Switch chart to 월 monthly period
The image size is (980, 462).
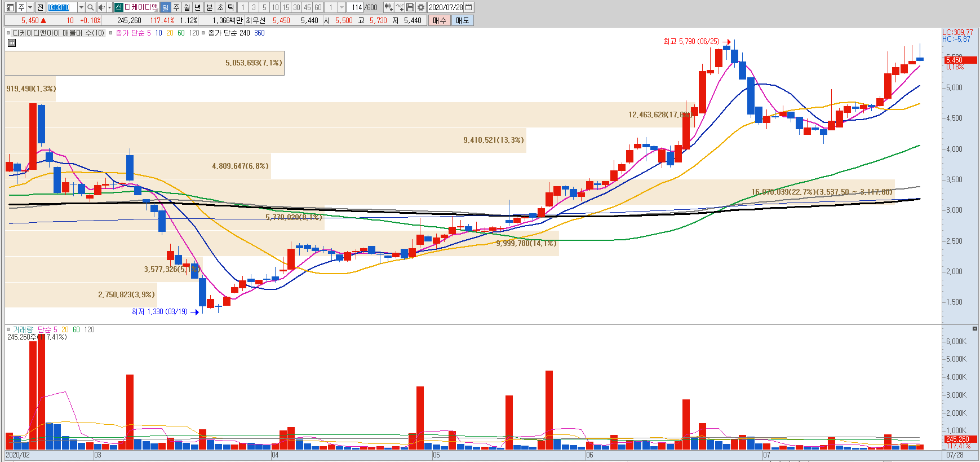[x=187, y=7]
